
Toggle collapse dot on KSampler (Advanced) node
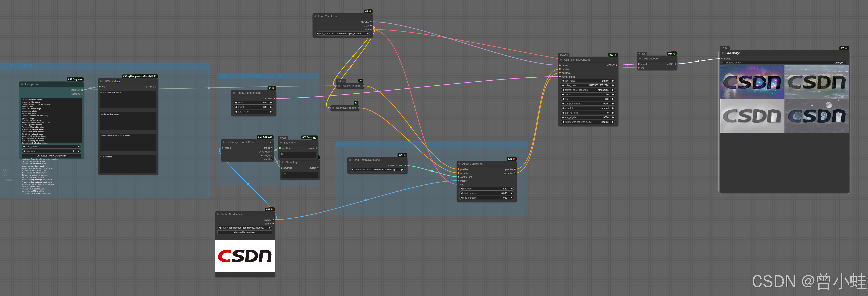coord(561,60)
